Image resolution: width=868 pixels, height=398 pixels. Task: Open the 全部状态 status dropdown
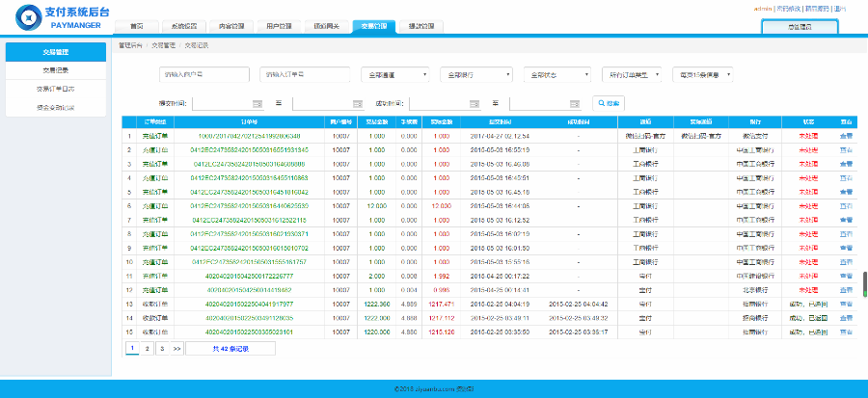[557, 74]
